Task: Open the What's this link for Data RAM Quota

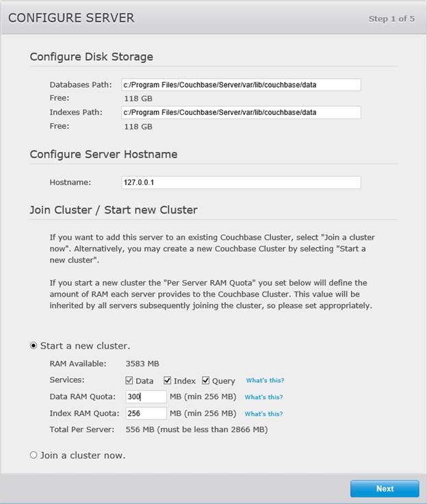Action: tap(263, 397)
